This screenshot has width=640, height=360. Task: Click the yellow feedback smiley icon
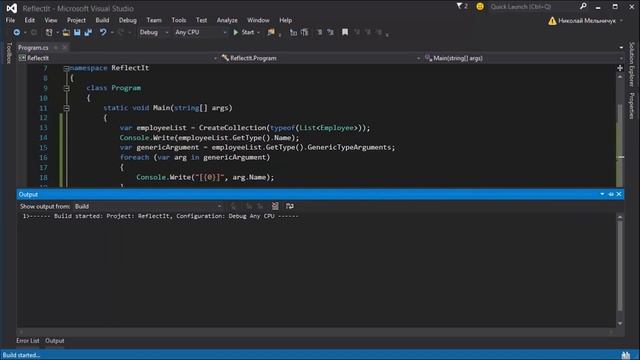[480, 7]
